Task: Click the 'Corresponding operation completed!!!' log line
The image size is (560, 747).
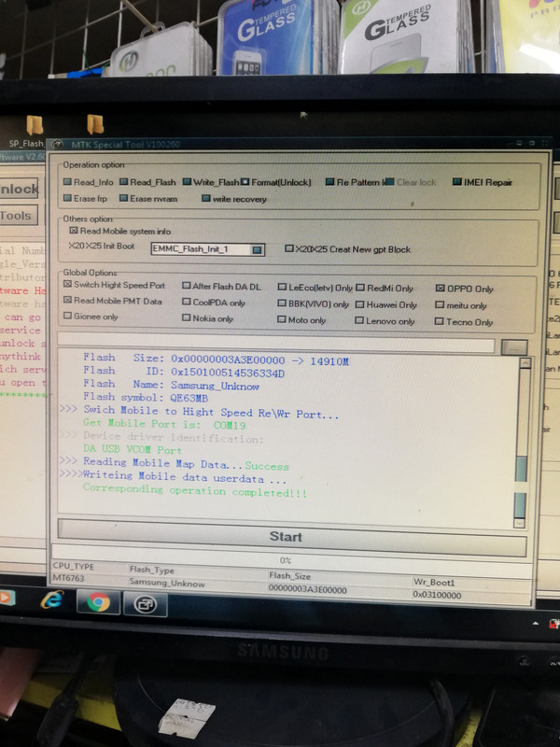Action: coord(195,491)
